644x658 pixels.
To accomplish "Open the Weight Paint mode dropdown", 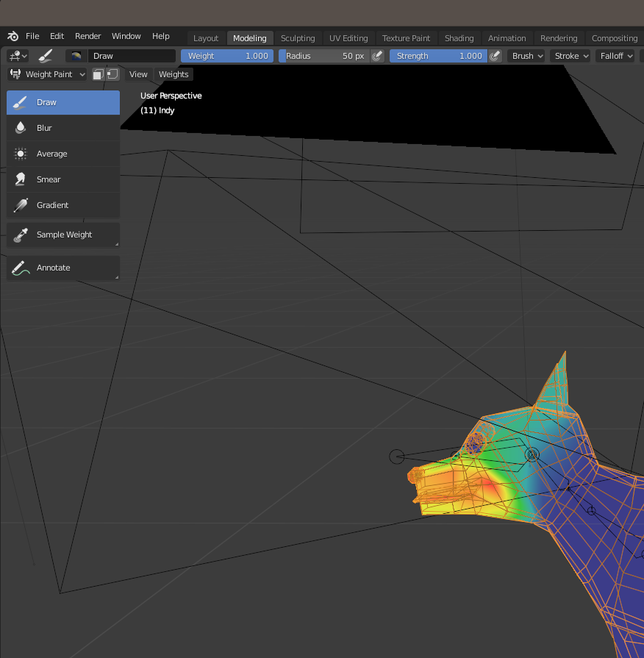I will (48, 74).
